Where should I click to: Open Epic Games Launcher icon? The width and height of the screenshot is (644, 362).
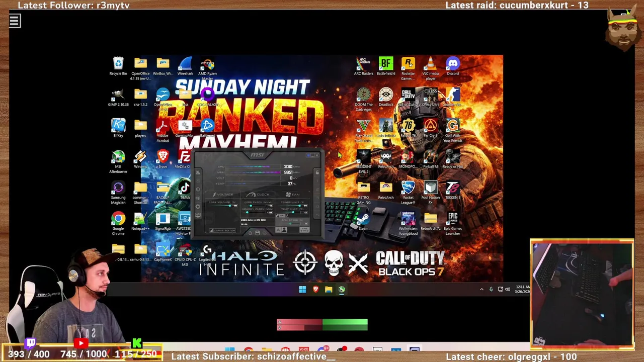453,224
